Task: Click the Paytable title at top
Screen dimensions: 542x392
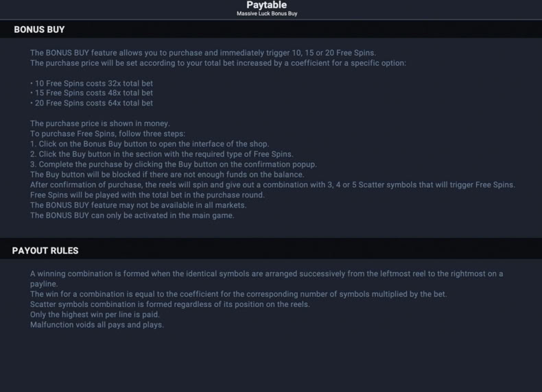Action: 266,5
